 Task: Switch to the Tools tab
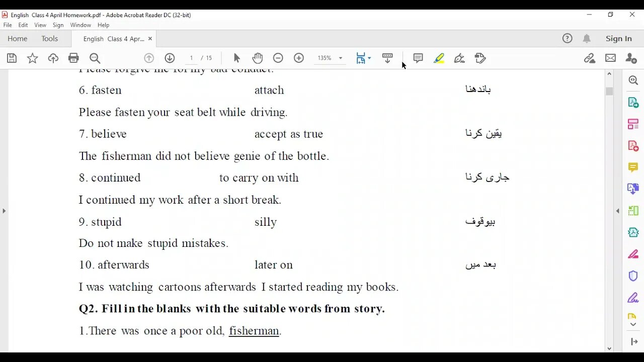pyautogui.click(x=49, y=39)
